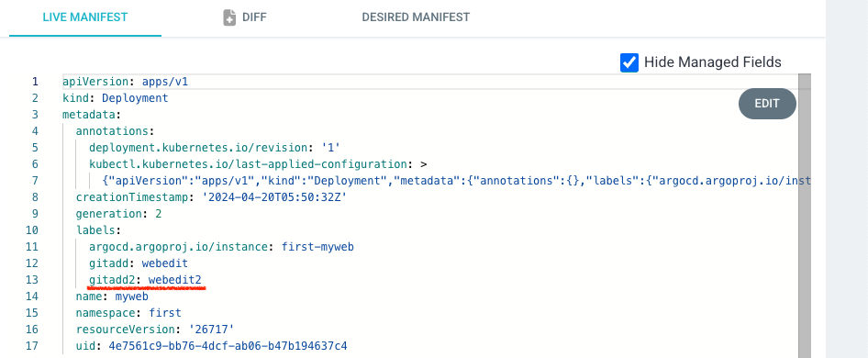This screenshot has height=358, width=868.
Task: Click the 'labels:' line
Action: point(98,230)
